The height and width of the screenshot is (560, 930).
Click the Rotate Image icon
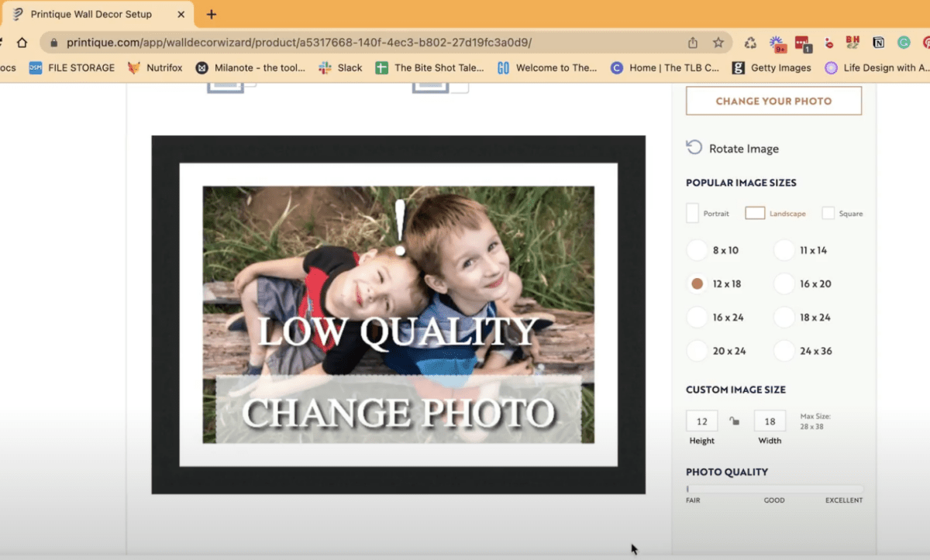(694, 148)
